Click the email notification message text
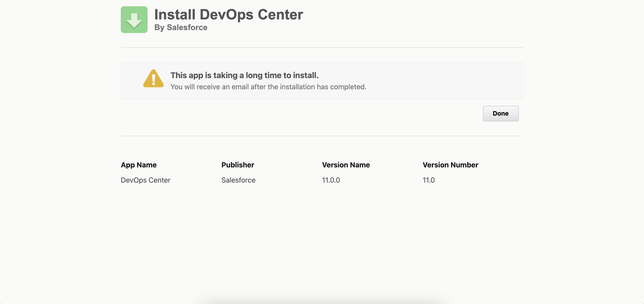 tap(268, 87)
